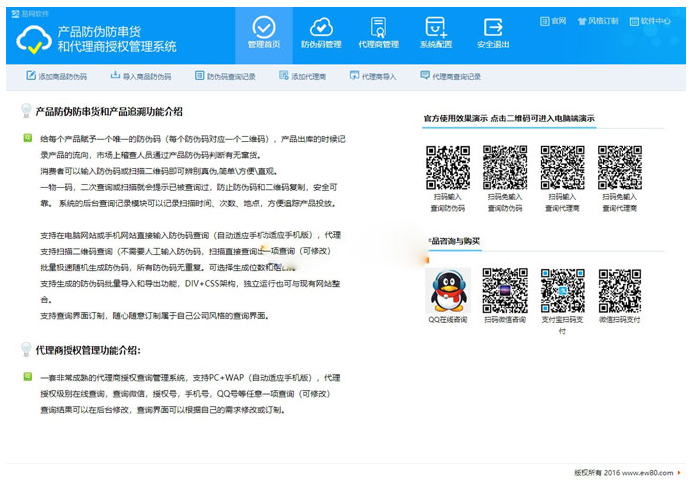
Task: Open the 官网 link at top right
Action: (553, 20)
